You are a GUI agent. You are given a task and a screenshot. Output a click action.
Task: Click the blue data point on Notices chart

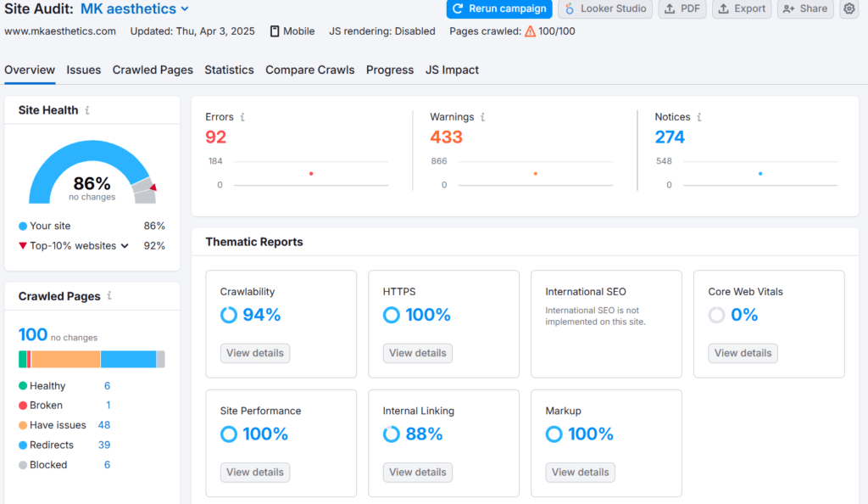tap(760, 174)
